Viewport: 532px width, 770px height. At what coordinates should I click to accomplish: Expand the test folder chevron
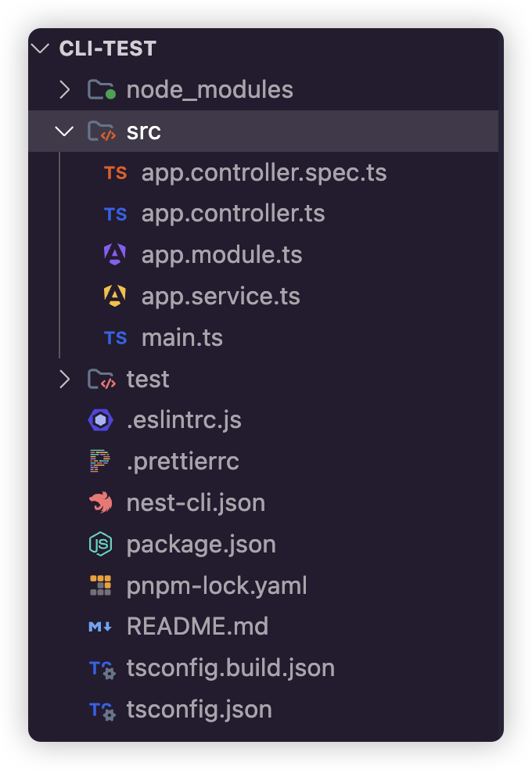pyautogui.click(x=65, y=380)
